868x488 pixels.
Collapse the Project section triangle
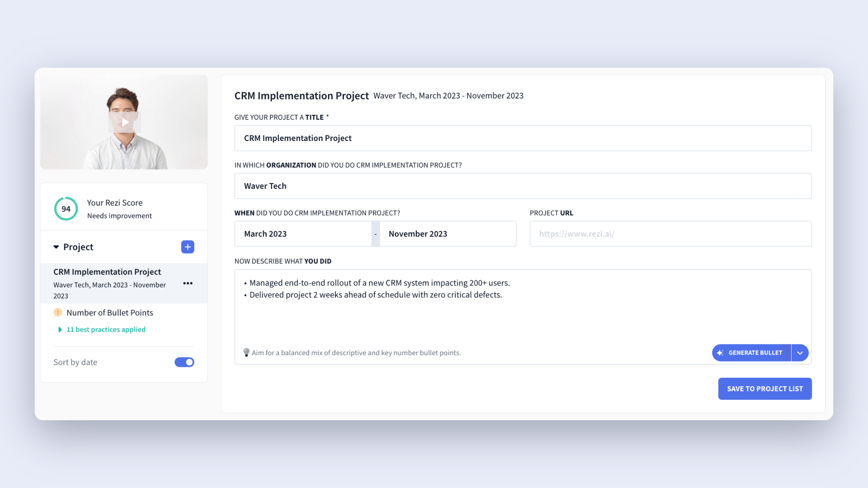coord(56,247)
